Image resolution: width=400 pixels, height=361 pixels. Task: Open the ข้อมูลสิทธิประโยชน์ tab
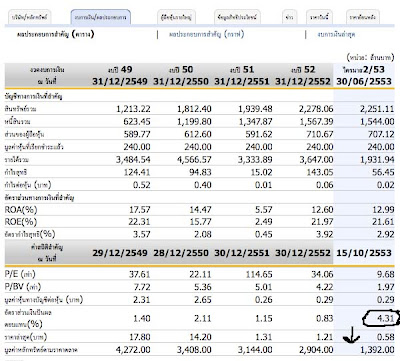[237, 17]
